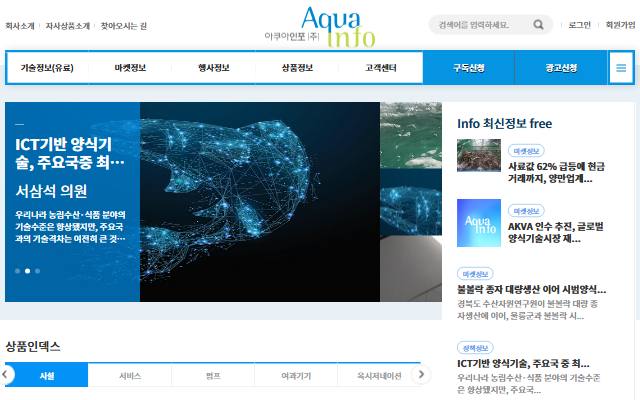This screenshot has height=400, width=640.
Task: Open the AKVA 인수 추진 headline
Action: (555, 233)
